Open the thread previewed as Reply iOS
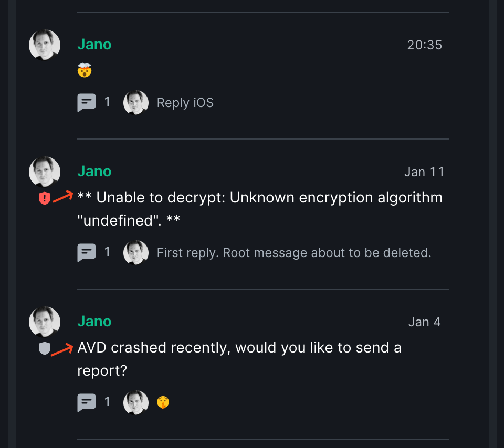504x448 pixels. [x=185, y=102]
